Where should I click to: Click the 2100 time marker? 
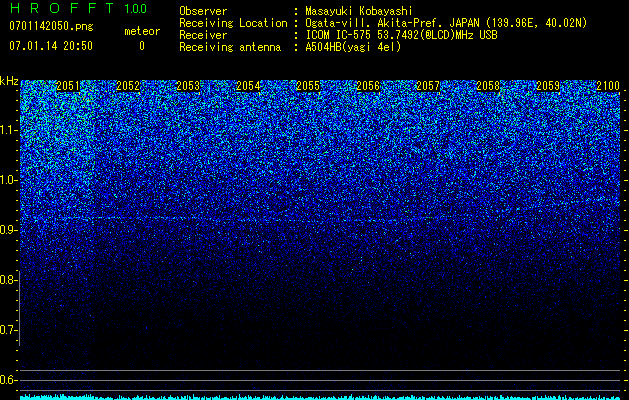(608, 86)
